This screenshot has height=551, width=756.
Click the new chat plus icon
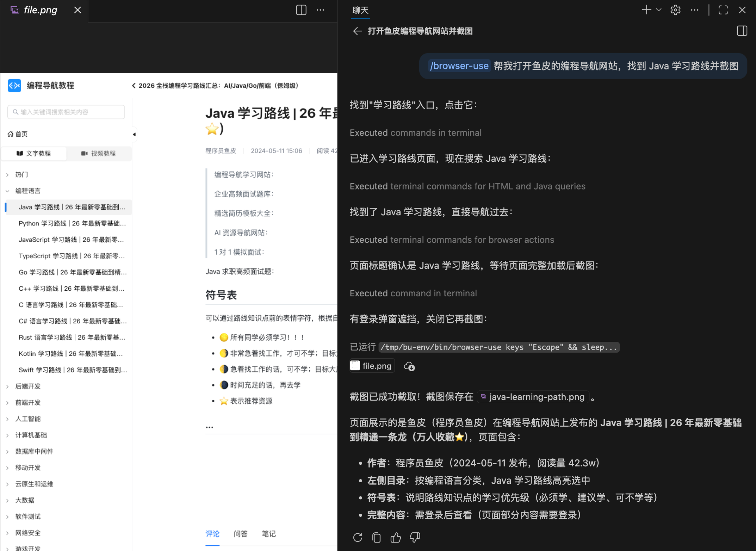tap(646, 10)
